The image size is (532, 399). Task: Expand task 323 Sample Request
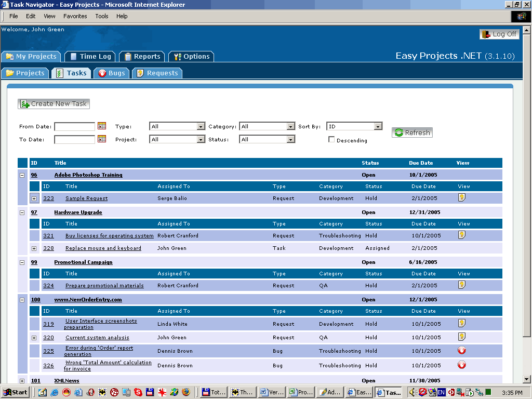(x=34, y=198)
